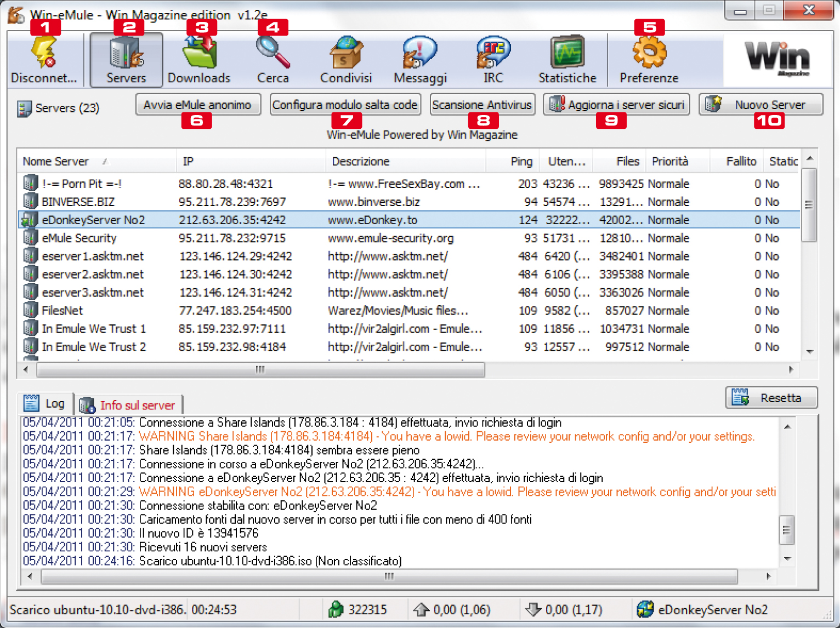Sort by Nome Server column header
This screenshot has height=628, width=840.
coord(97,161)
